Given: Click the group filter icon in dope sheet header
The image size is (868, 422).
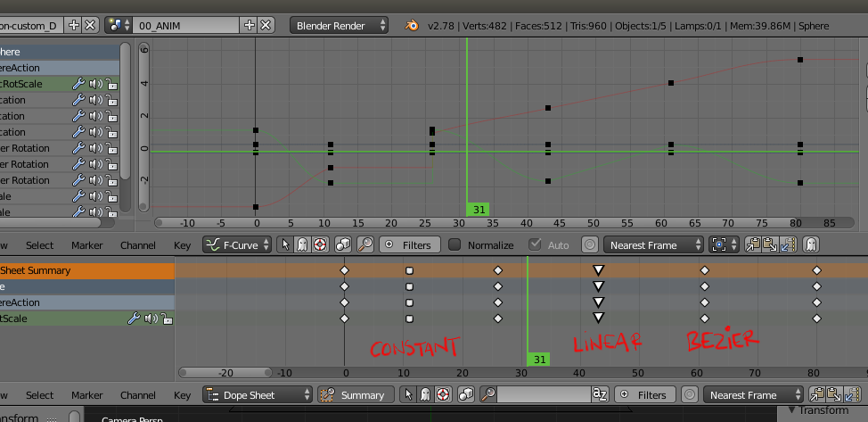Looking at the screenshot, I should (465, 395).
